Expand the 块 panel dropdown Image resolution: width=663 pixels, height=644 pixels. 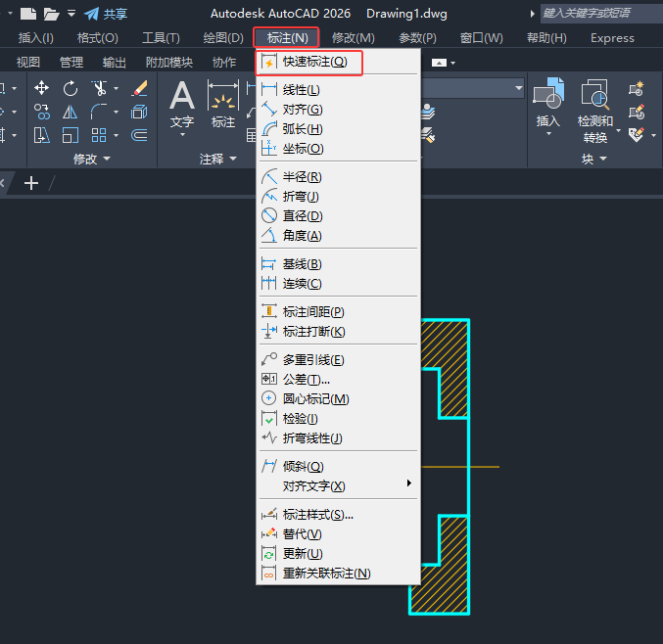tap(594, 159)
